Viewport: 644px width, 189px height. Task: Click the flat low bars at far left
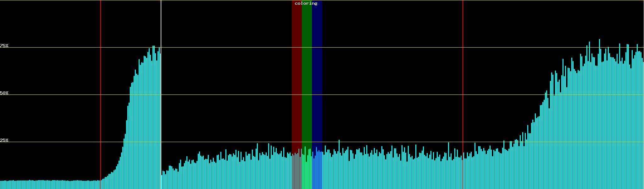(47, 185)
